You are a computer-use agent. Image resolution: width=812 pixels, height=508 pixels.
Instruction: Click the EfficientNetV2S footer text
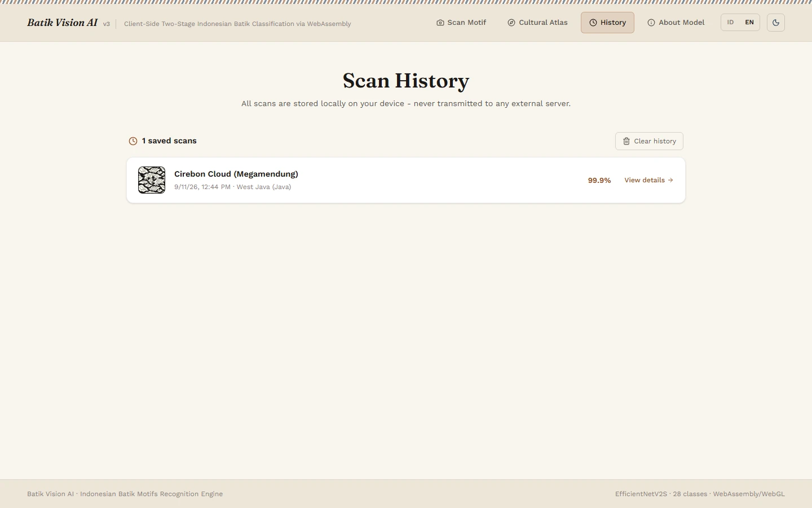(700, 494)
